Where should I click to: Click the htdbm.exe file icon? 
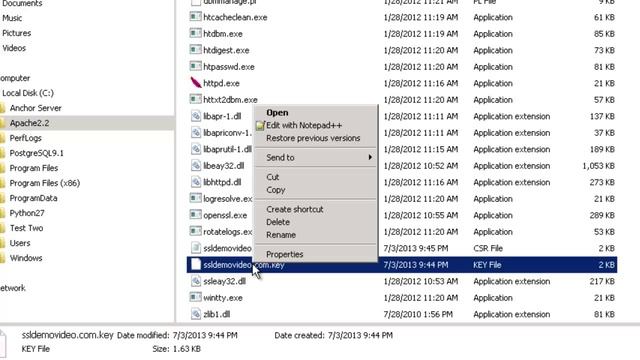[x=196, y=33]
